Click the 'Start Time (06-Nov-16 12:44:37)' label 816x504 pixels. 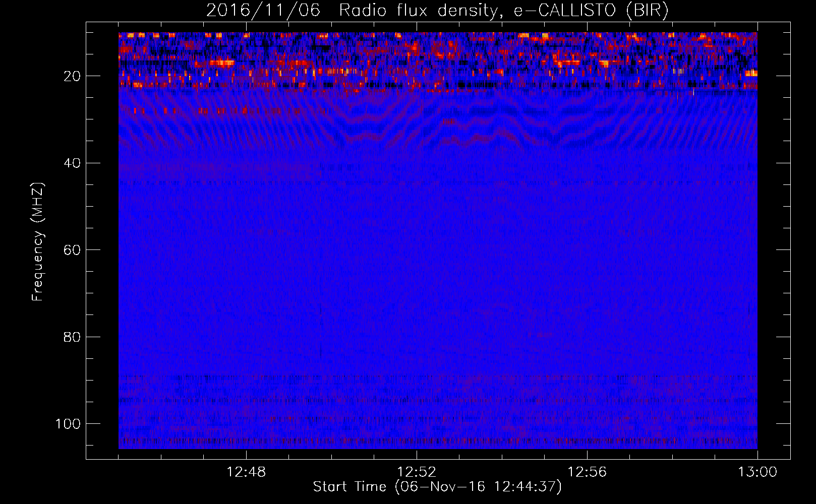(x=437, y=487)
